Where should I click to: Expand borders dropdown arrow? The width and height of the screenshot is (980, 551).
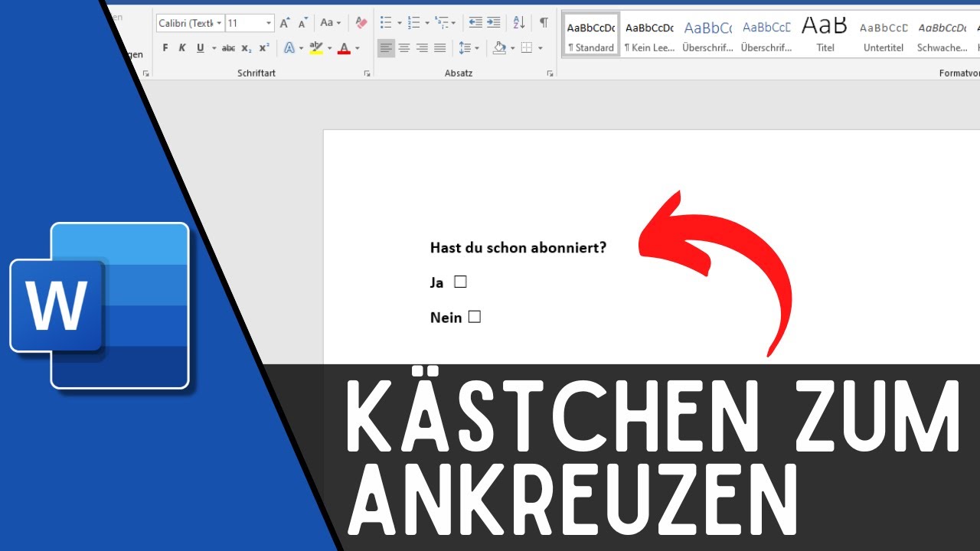pyautogui.click(x=540, y=48)
